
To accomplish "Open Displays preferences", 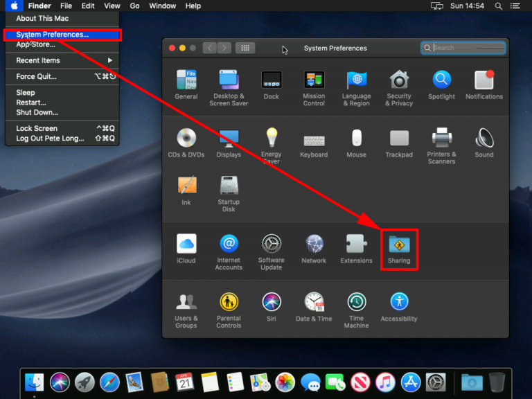I will [x=229, y=143].
